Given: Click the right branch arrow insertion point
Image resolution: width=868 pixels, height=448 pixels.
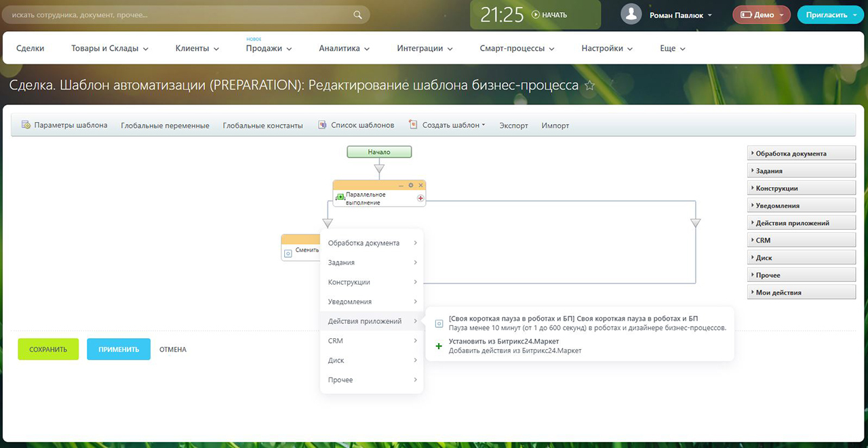Looking at the screenshot, I should point(695,223).
